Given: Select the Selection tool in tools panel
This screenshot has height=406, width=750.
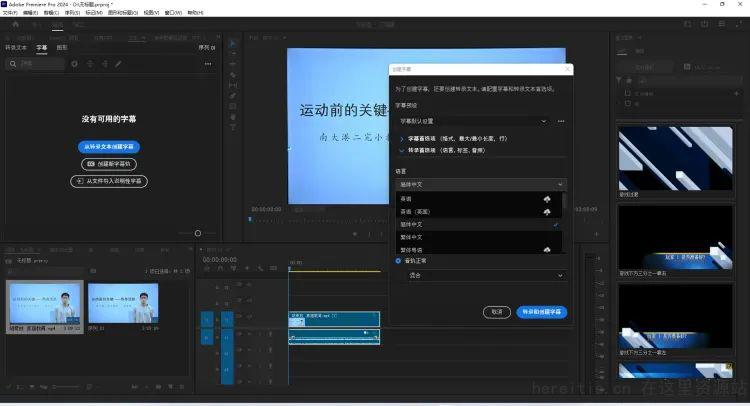Looking at the screenshot, I should pyautogui.click(x=233, y=44).
